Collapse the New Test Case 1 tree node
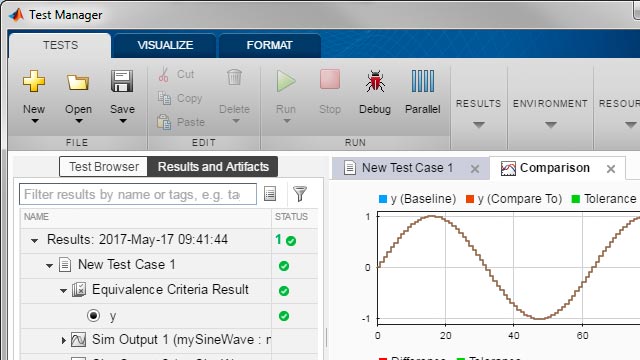The height and width of the screenshot is (360, 640). click(49, 266)
